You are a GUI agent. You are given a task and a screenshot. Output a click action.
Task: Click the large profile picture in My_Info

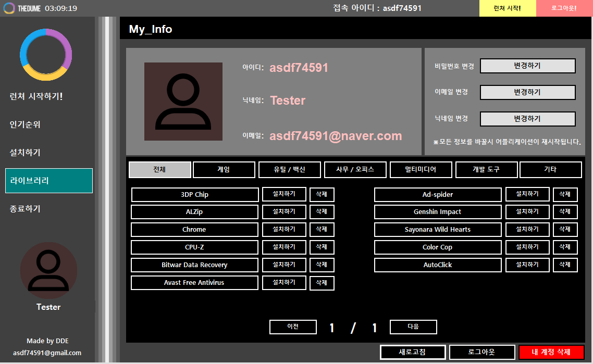tap(183, 102)
